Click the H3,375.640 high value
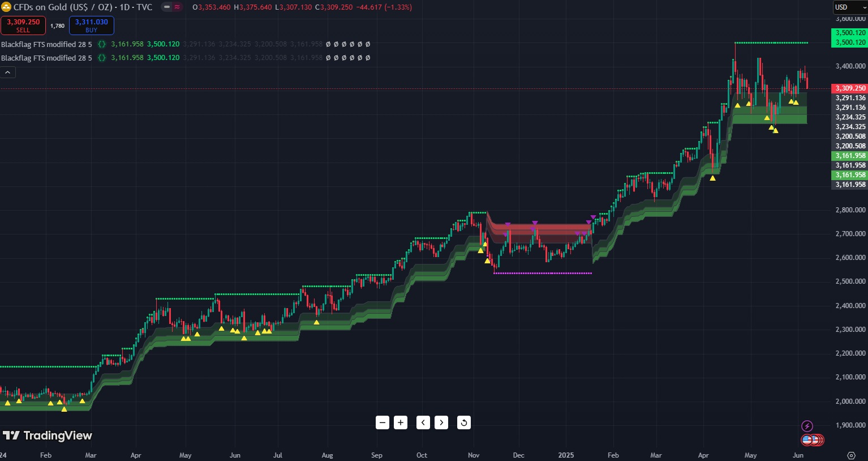868x461 pixels. click(253, 7)
